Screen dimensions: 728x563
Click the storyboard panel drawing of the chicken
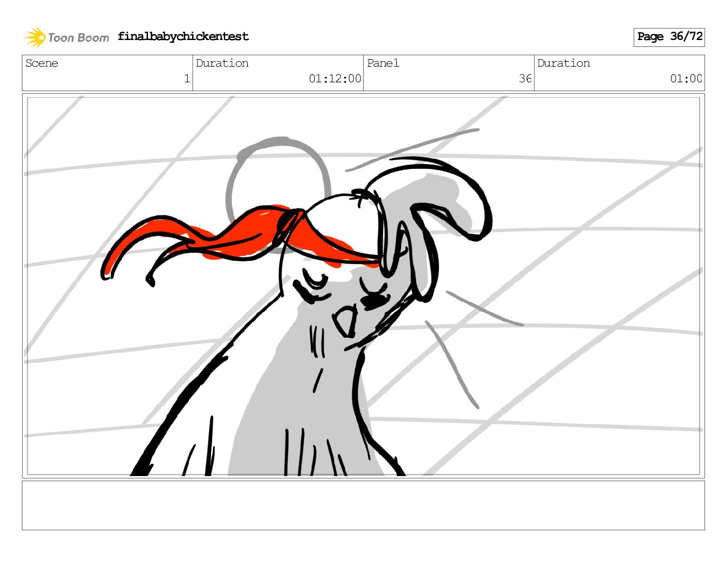363,286
